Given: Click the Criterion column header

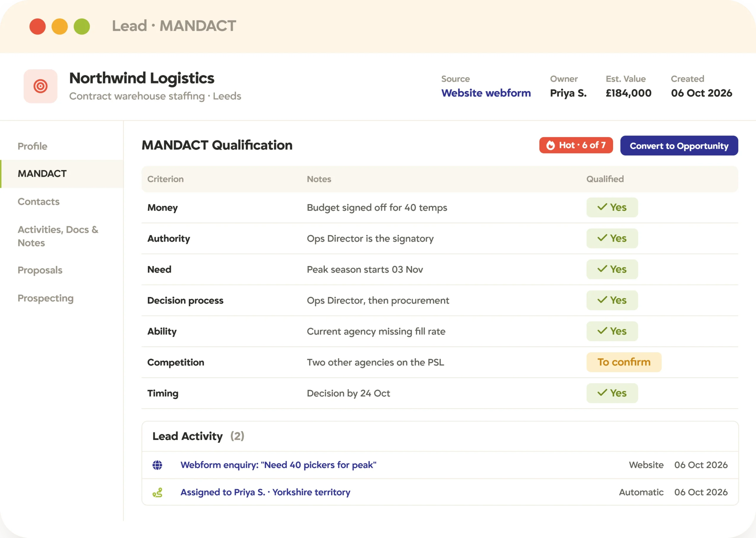Looking at the screenshot, I should tap(165, 179).
